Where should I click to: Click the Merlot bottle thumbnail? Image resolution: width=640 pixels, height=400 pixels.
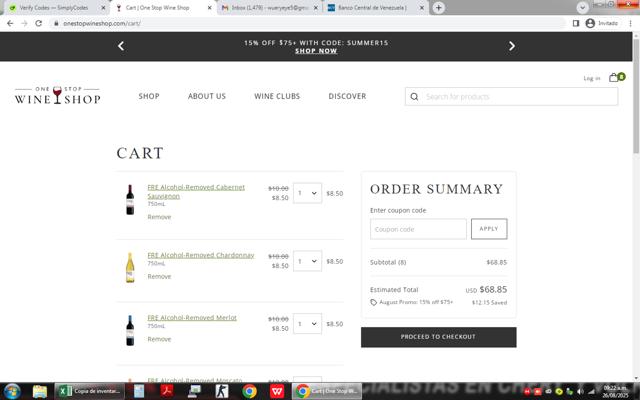click(130, 330)
